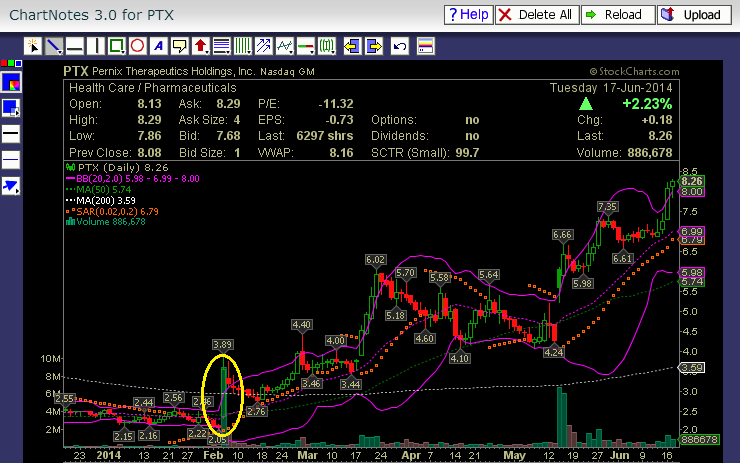Select the text annotation 'A' tool
The image size is (740, 463).
tap(159, 46)
